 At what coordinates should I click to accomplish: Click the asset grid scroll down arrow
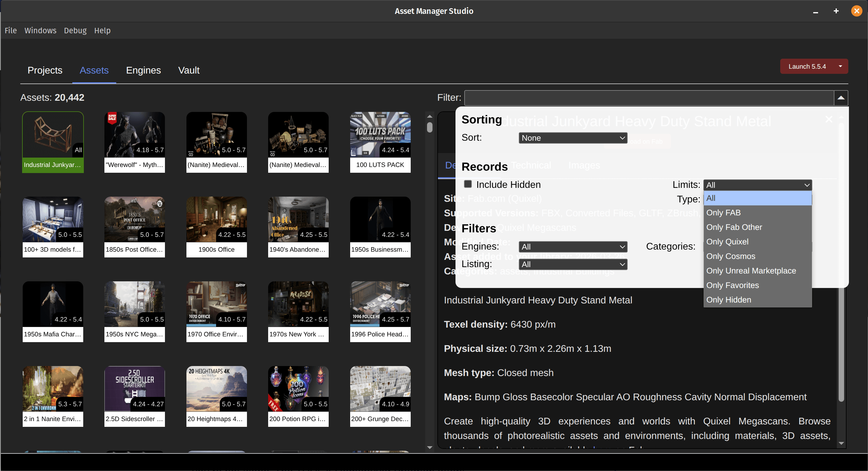pyautogui.click(x=430, y=447)
